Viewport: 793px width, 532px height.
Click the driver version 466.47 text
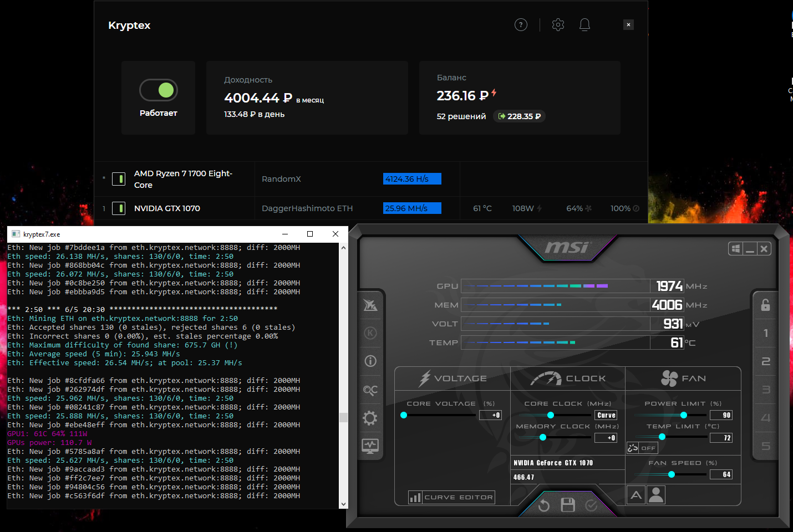click(523, 477)
